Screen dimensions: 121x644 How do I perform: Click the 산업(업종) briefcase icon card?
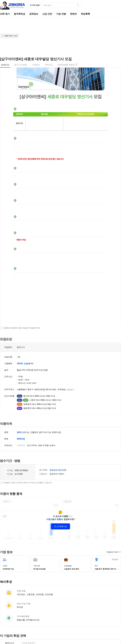click(x=76, y=564)
